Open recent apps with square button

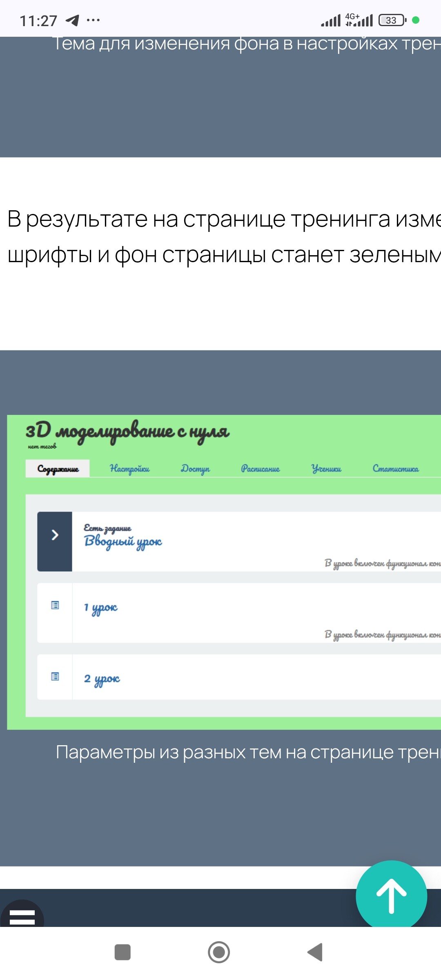pyautogui.click(x=122, y=952)
